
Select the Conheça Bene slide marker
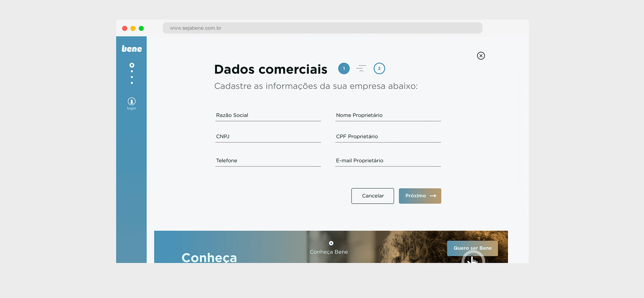coord(331,243)
